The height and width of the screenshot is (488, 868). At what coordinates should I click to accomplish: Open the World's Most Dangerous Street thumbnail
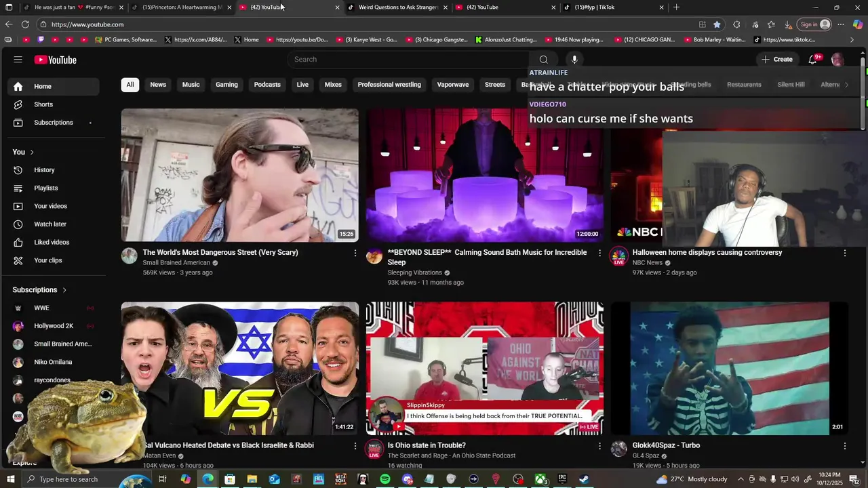point(239,176)
